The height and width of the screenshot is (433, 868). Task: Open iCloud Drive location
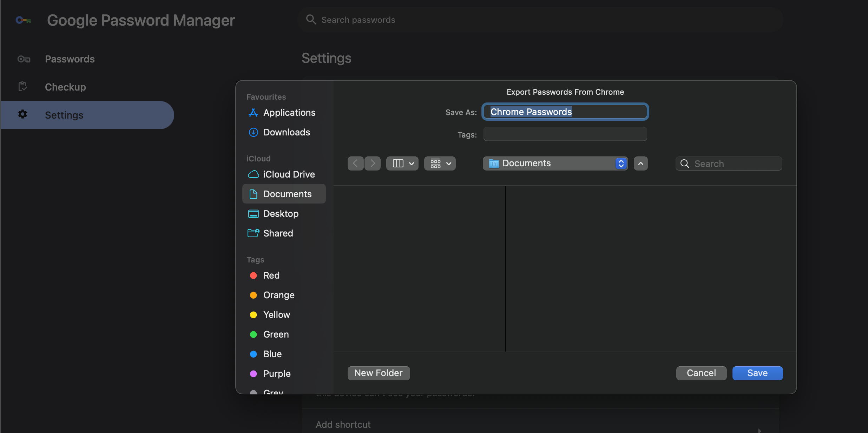point(284,174)
